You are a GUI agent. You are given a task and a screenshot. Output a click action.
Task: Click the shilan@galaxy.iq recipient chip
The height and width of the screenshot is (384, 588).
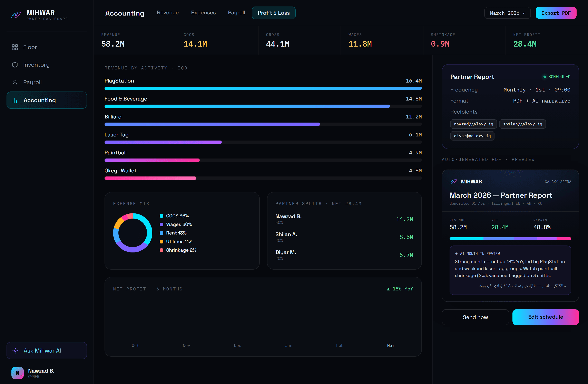coord(522,124)
